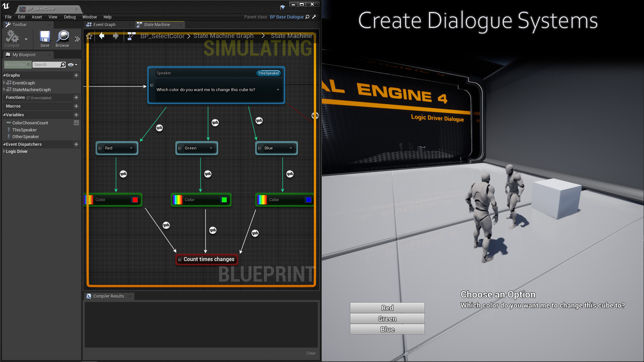Click the favorite star icon in breadcrumb
This screenshot has width=644, height=362.
coord(89,36)
